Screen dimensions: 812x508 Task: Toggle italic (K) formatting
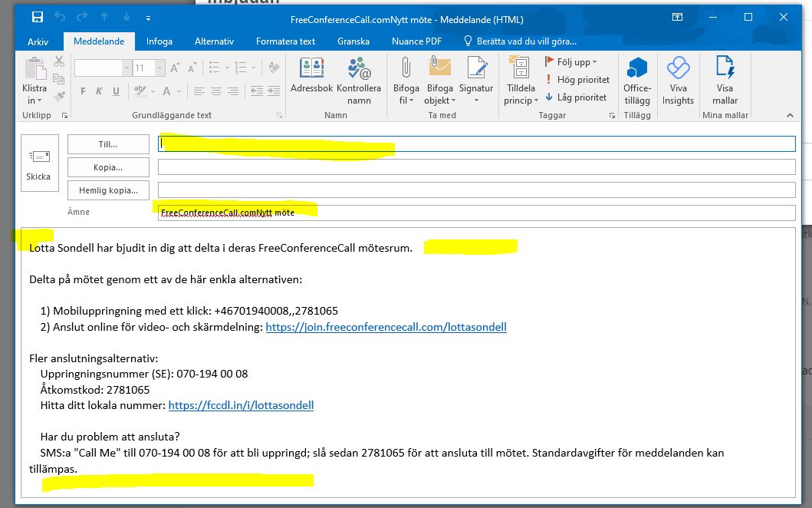[x=99, y=91]
